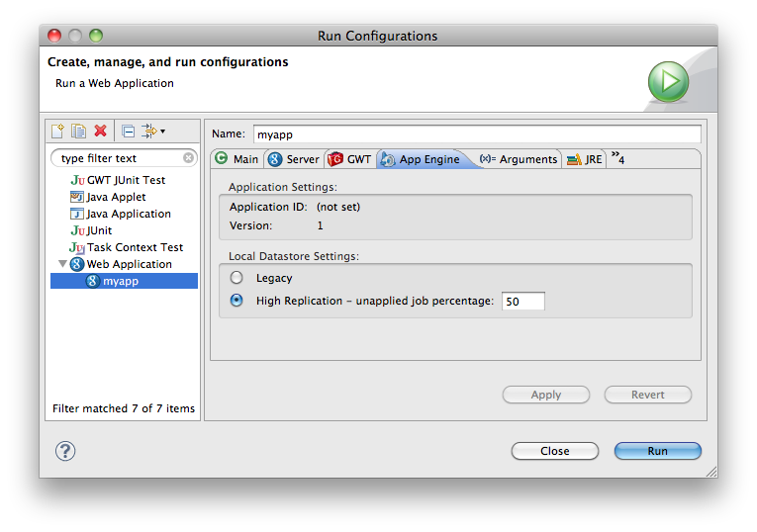Select the High Replication radio button

[x=237, y=301]
